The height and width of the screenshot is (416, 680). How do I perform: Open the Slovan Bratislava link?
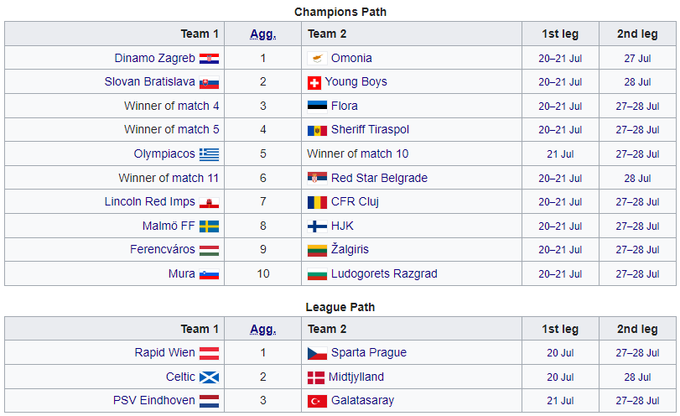pyautogui.click(x=150, y=82)
